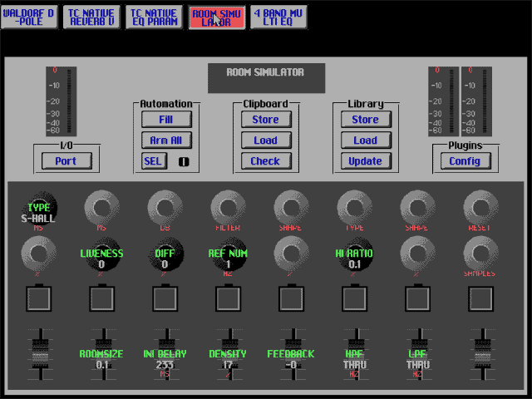Select the REF NUM knob
Screen dimensions: 532x399
[228, 254]
